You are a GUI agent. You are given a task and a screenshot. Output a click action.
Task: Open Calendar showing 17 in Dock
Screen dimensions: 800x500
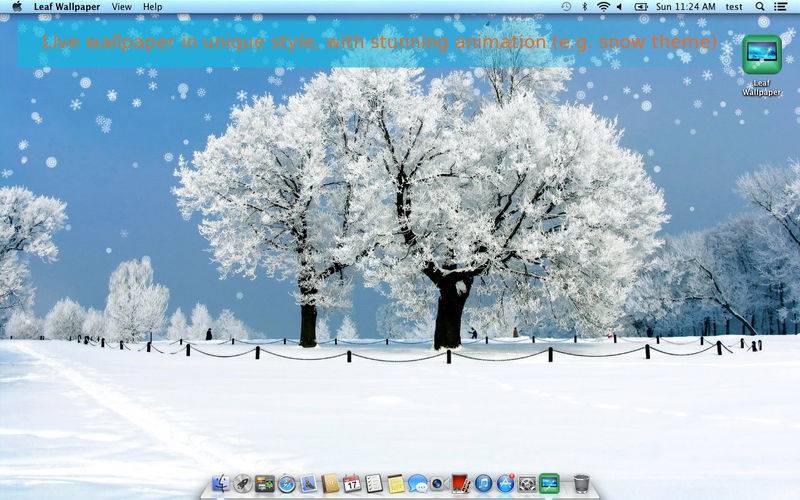click(352, 483)
